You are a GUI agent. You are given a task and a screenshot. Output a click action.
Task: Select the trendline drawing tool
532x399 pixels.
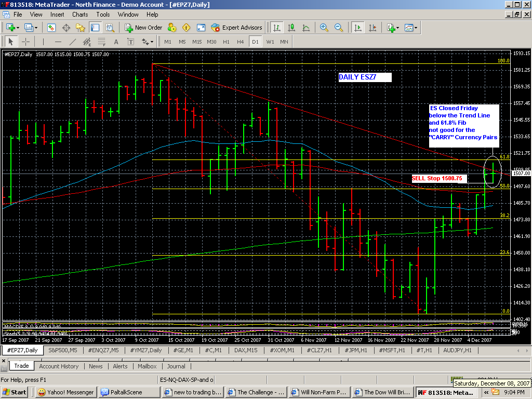[73, 42]
